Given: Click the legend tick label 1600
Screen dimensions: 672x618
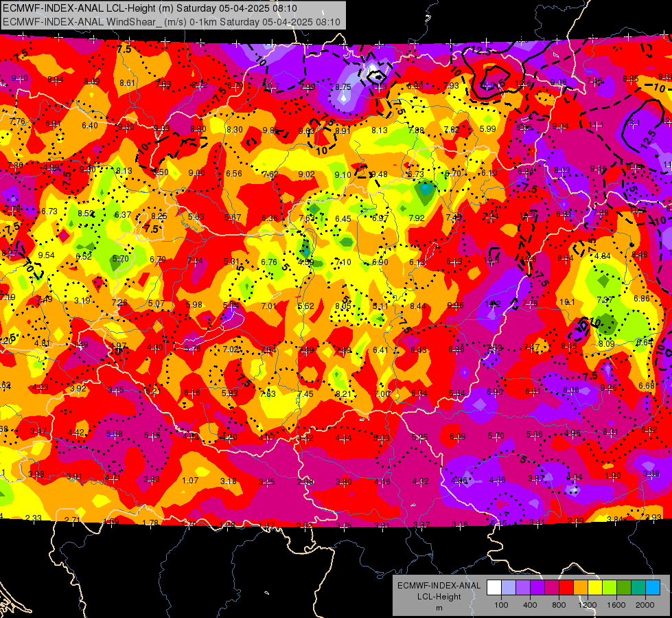Looking at the screenshot, I should tap(616, 605).
